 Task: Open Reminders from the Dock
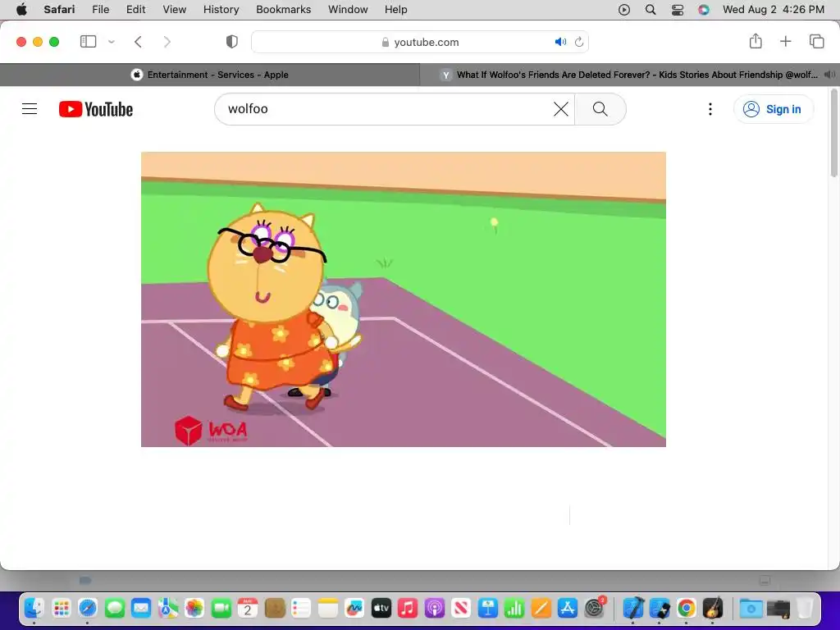tap(301, 609)
